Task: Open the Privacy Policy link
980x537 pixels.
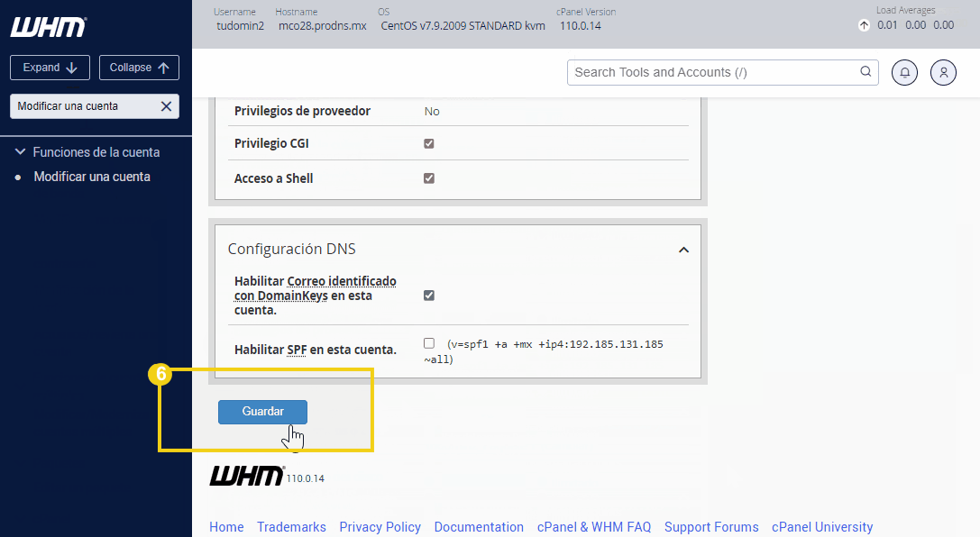Action: tap(380, 527)
